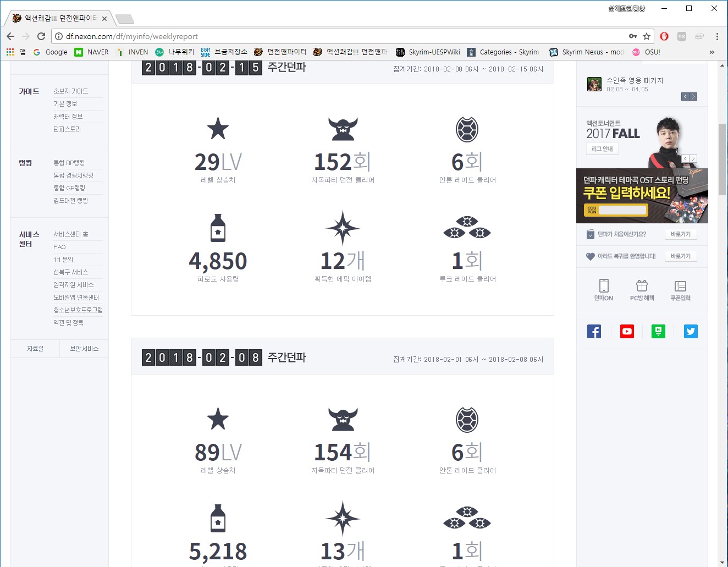Open the 자료실 tab
728x567 pixels.
35,349
